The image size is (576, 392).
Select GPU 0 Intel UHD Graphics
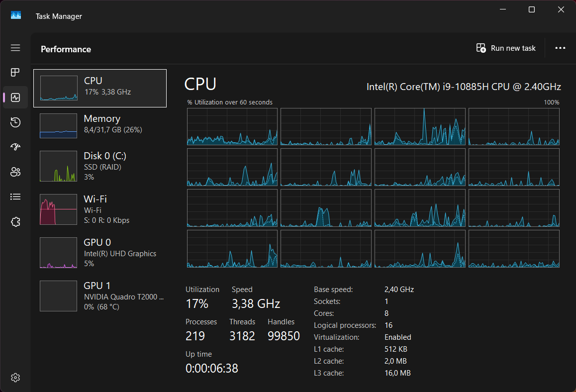[x=100, y=253]
